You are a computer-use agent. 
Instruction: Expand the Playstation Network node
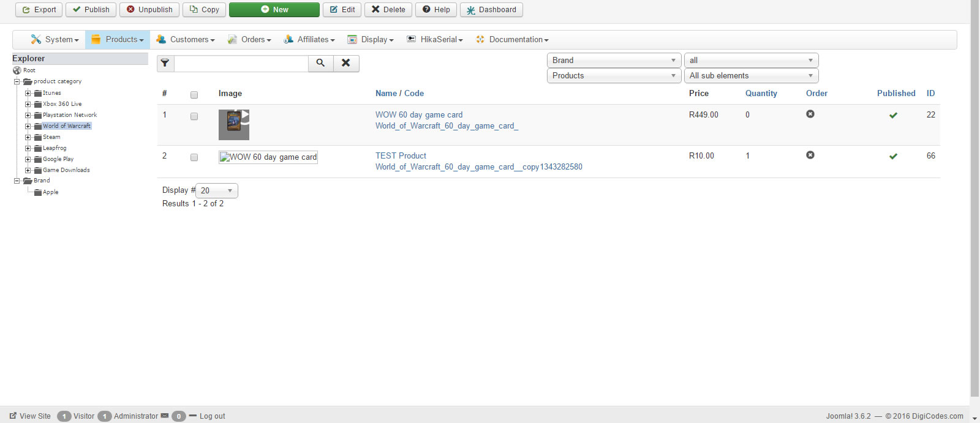coord(28,115)
